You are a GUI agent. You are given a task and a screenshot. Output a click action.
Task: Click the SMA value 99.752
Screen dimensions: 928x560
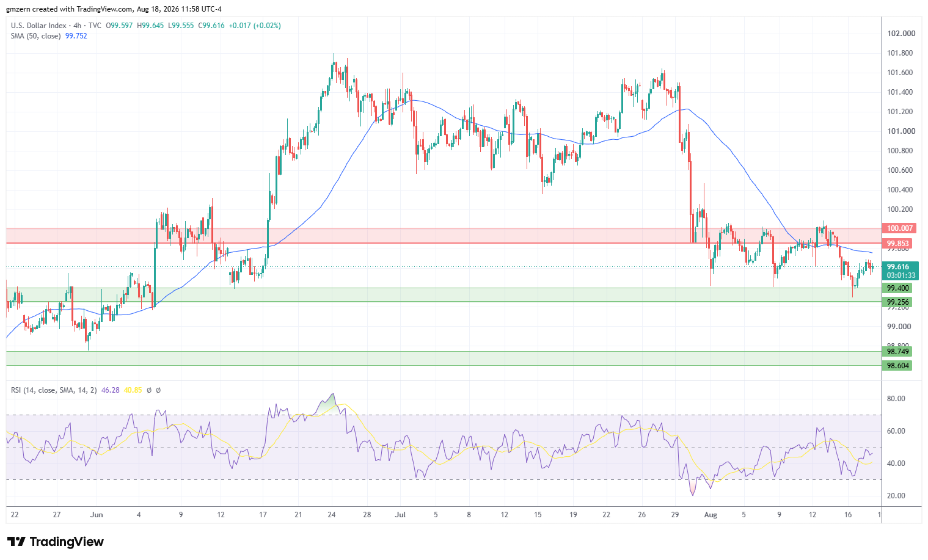[76, 36]
